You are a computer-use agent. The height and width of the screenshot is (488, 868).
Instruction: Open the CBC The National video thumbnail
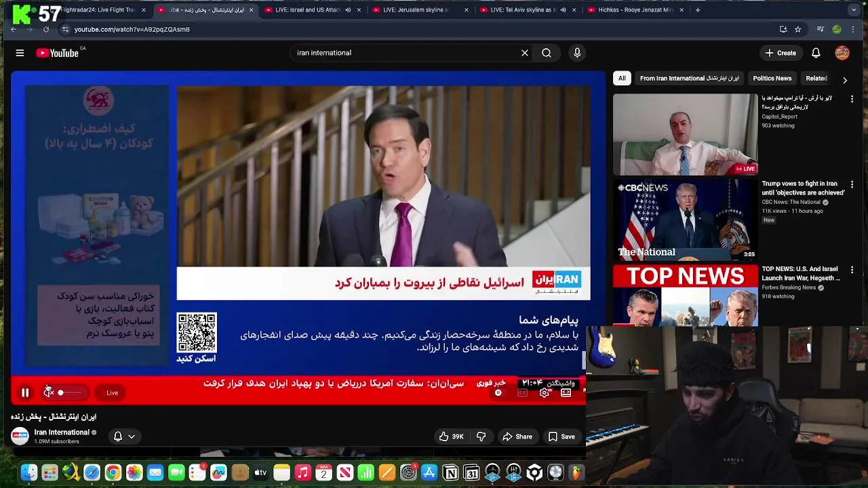685,220
